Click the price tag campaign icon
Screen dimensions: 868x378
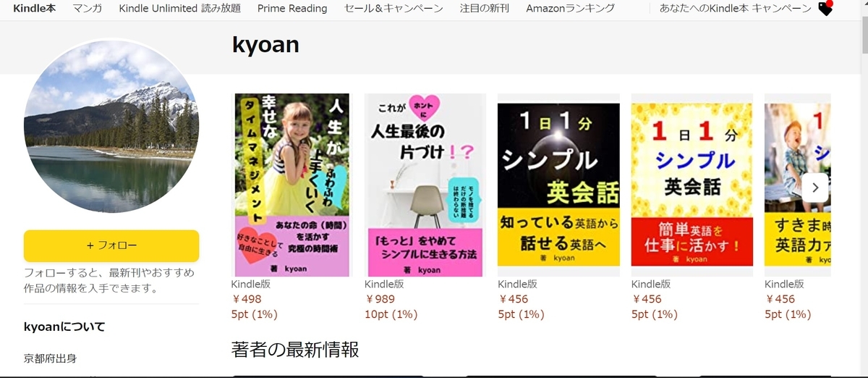[x=825, y=9]
